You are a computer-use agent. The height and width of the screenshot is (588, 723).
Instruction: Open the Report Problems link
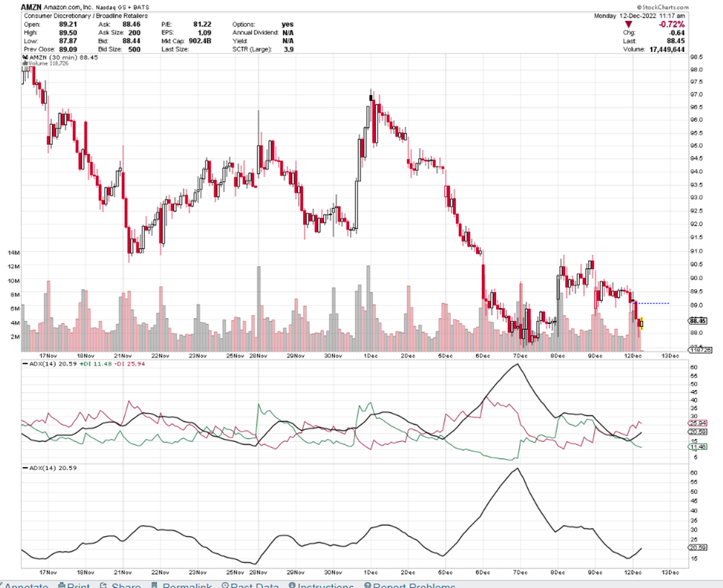(414, 586)
